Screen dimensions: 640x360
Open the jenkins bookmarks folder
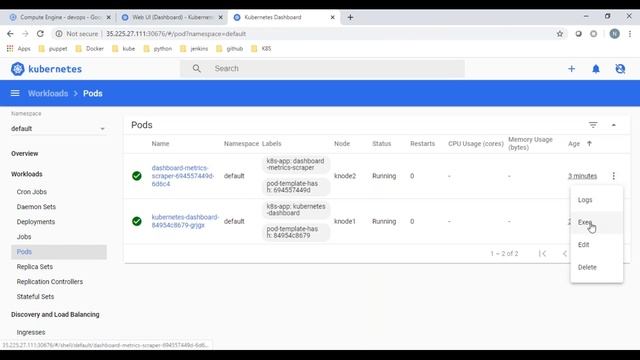(x=194, y=49)
